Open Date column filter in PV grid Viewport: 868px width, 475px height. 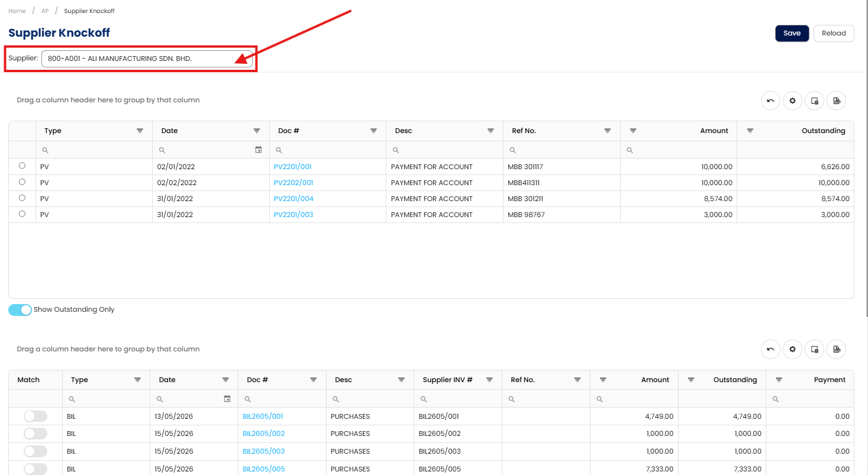(x=257, y=131)
